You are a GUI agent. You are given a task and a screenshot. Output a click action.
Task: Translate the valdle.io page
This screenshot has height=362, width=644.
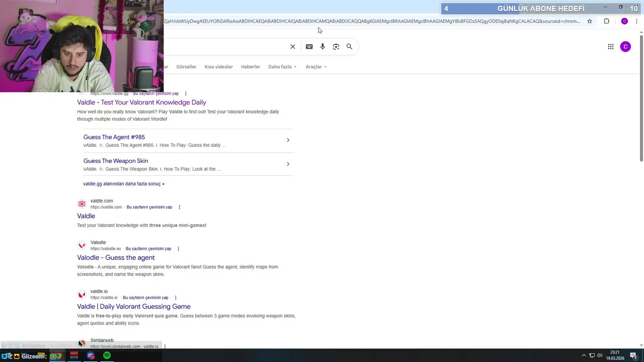145,298
